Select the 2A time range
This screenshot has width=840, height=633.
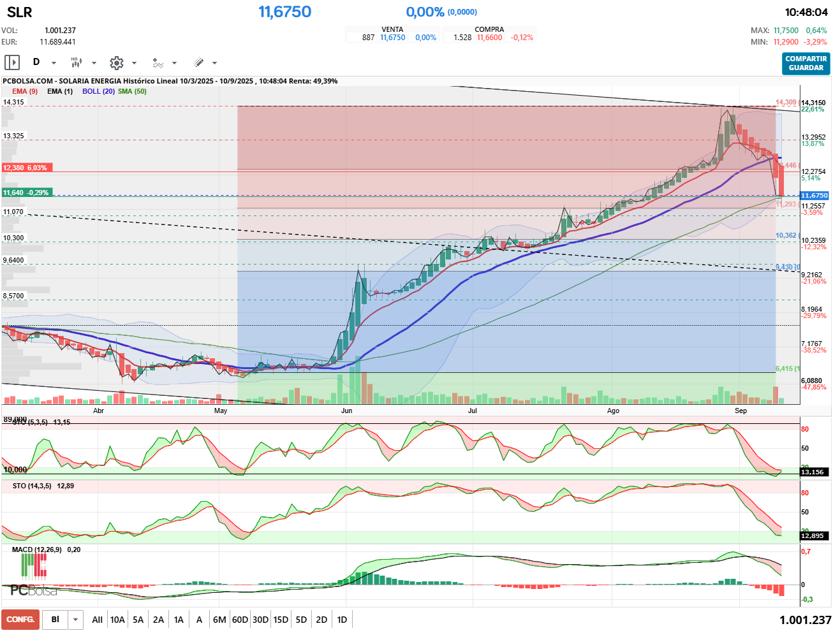coord(158,620)
